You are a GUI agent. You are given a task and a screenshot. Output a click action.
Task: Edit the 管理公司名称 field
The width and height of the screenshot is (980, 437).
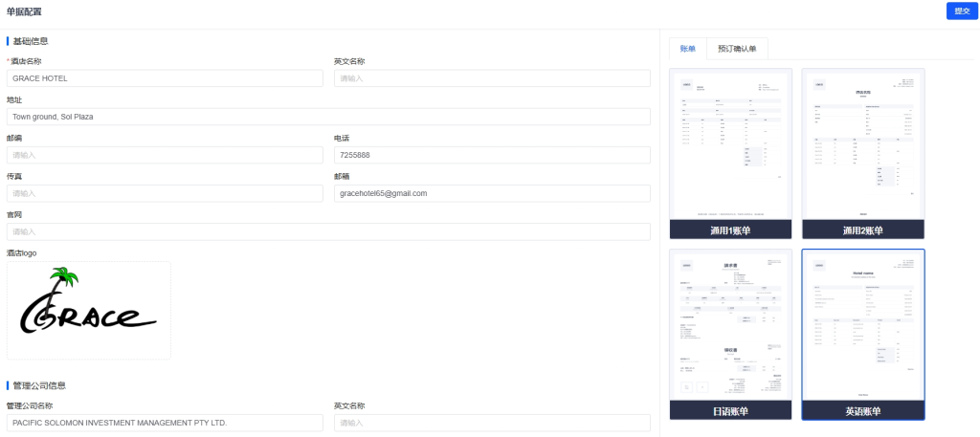point(165,423)
